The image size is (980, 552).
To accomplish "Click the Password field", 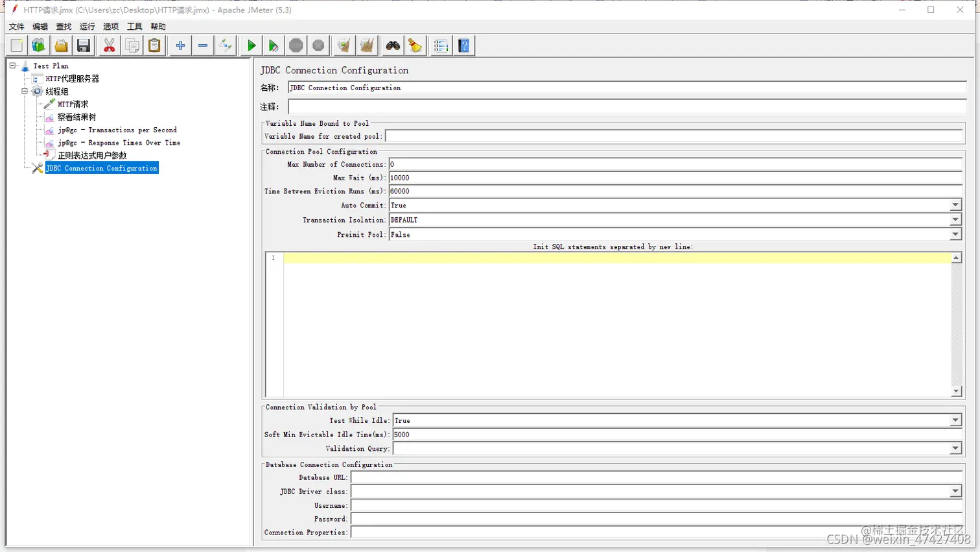I will (656, 519).
